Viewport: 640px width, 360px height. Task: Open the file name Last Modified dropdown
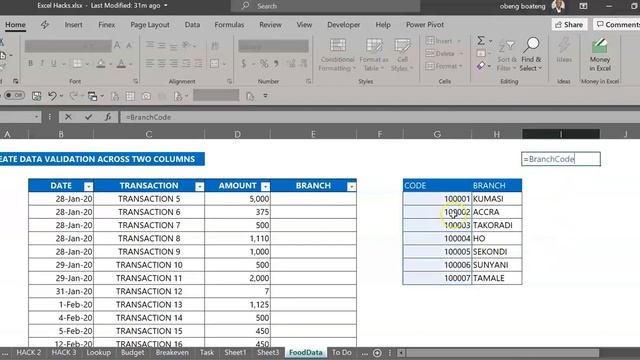[x=165, y=6]
